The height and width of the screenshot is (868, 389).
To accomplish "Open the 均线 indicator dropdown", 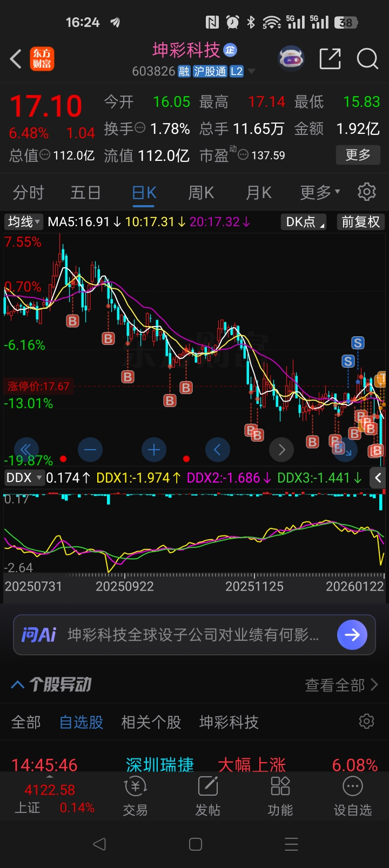I will (x=24, y=222).
